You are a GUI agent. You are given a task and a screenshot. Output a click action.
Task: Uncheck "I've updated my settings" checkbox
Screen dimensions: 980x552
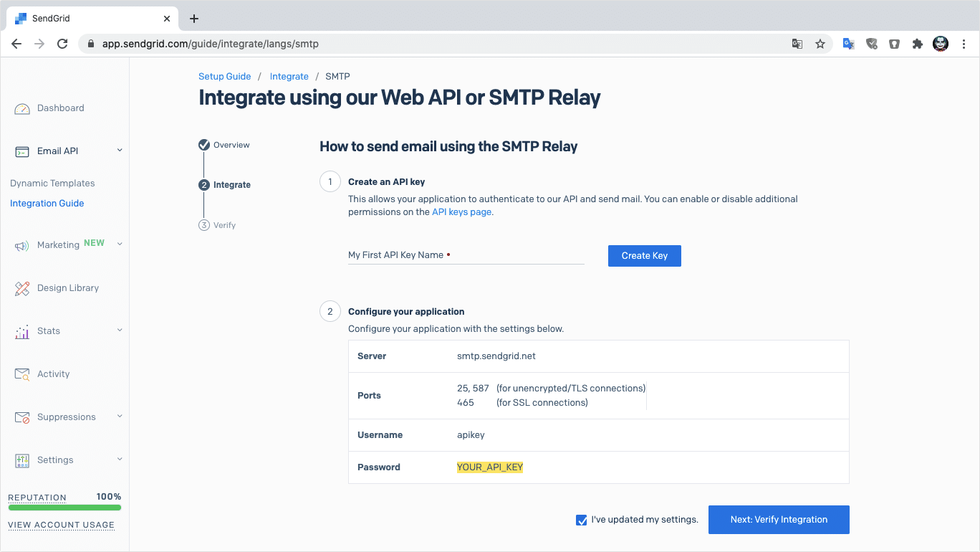pos(582,520)
